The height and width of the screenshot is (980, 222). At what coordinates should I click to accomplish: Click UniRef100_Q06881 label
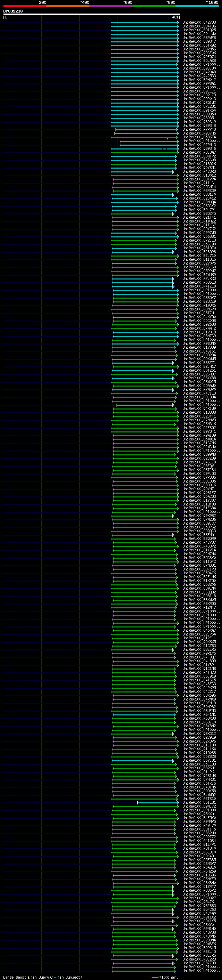199,237
